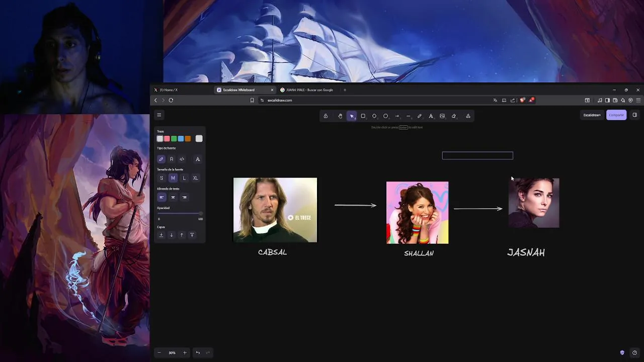The width and height of the screenshot is (644, 362).
Task: Reset zoom using the 80% label
Action: 172,353
